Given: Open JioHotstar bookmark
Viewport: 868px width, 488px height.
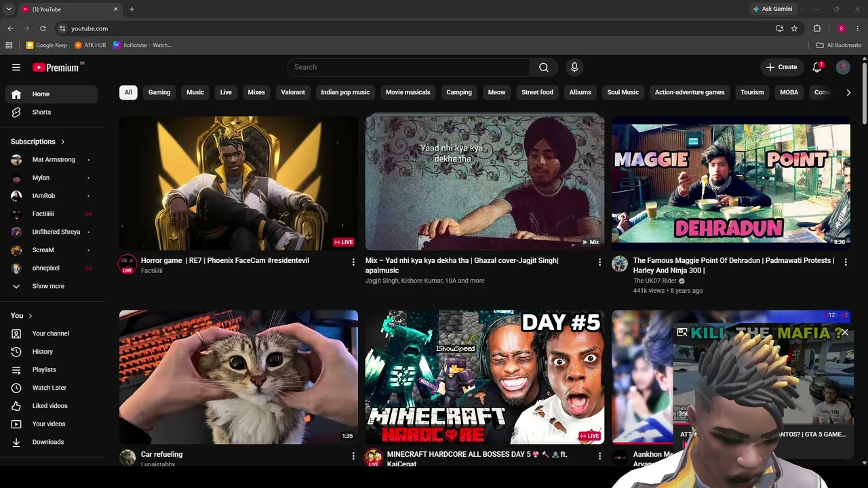Looking at the screenshot, I should [142, 45].
